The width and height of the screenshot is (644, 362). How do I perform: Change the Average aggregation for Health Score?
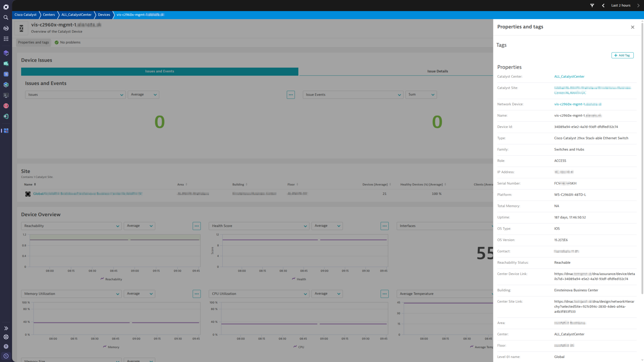point(327,226)
